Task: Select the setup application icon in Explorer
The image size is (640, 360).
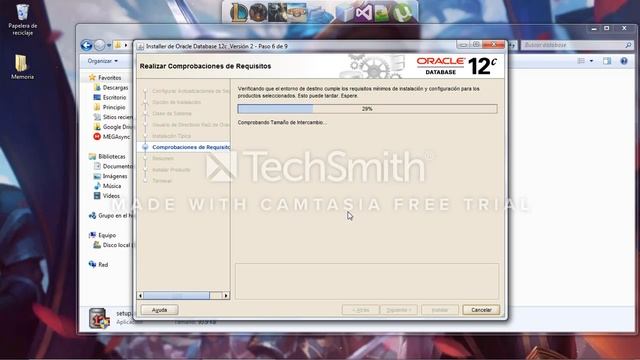Action: (x=99, y=318)
